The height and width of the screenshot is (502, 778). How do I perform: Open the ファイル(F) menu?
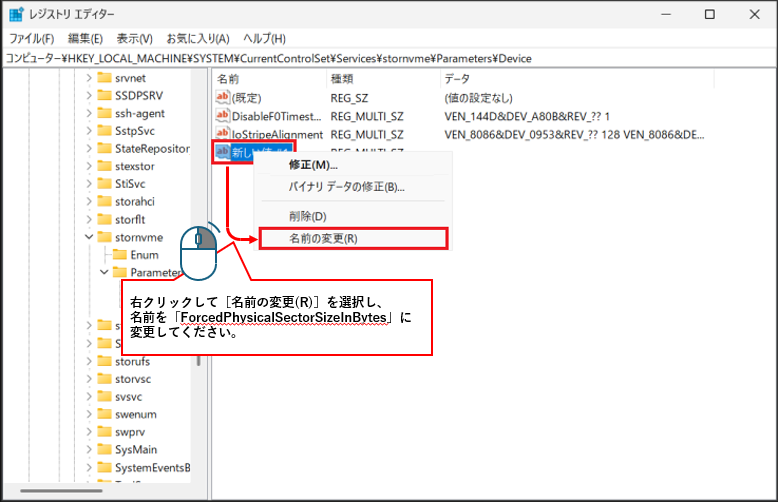point(31,39)
